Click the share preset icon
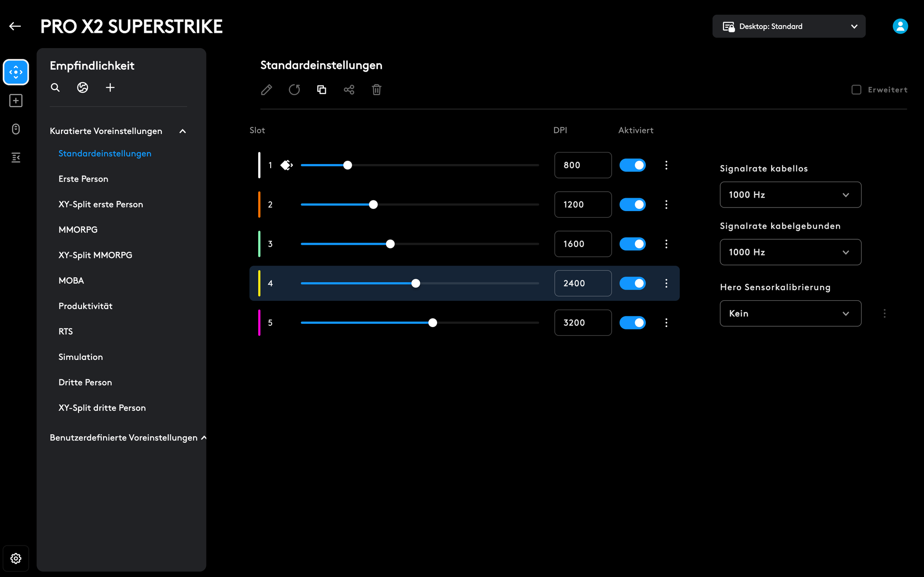924x577 pixels. tap(349, 90)
